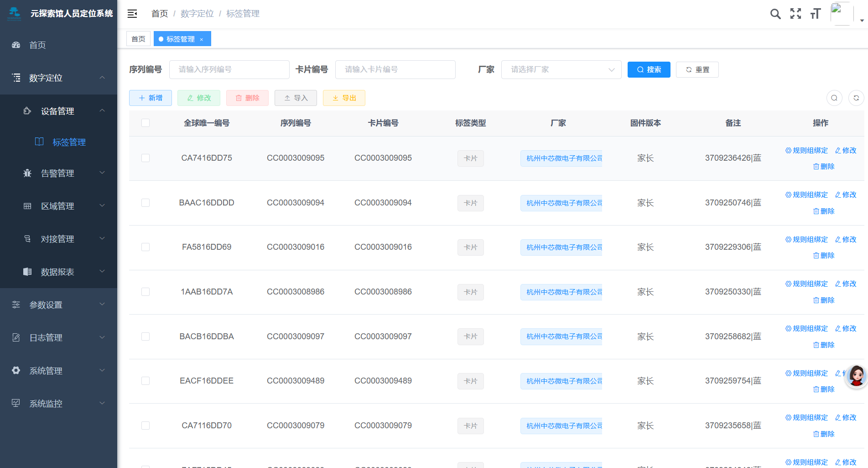Collapse the sidebar with the hamburger icon
Image resolution: width=868 pixels, height=468 pixels.
[x=132, y=14]
